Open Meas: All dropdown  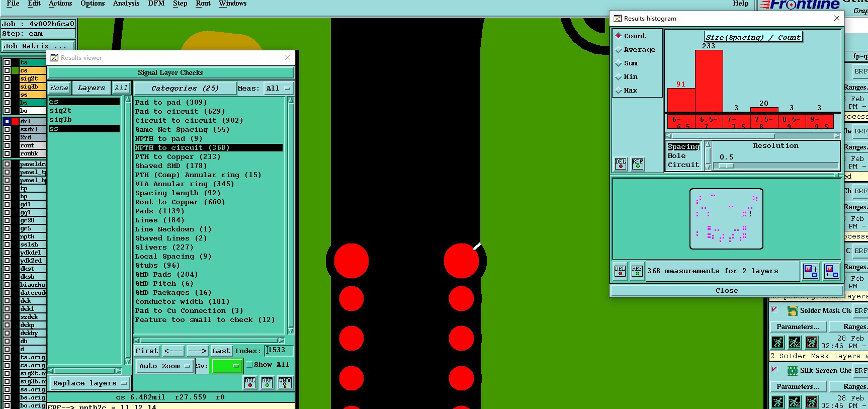[x=279, y=88]
